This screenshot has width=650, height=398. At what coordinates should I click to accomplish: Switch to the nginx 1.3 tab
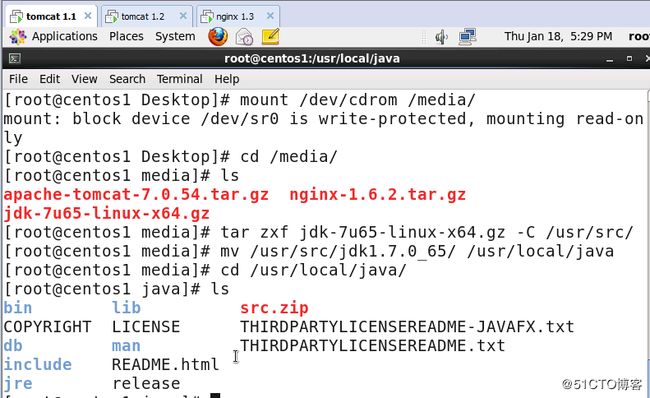tap(238, 17)
